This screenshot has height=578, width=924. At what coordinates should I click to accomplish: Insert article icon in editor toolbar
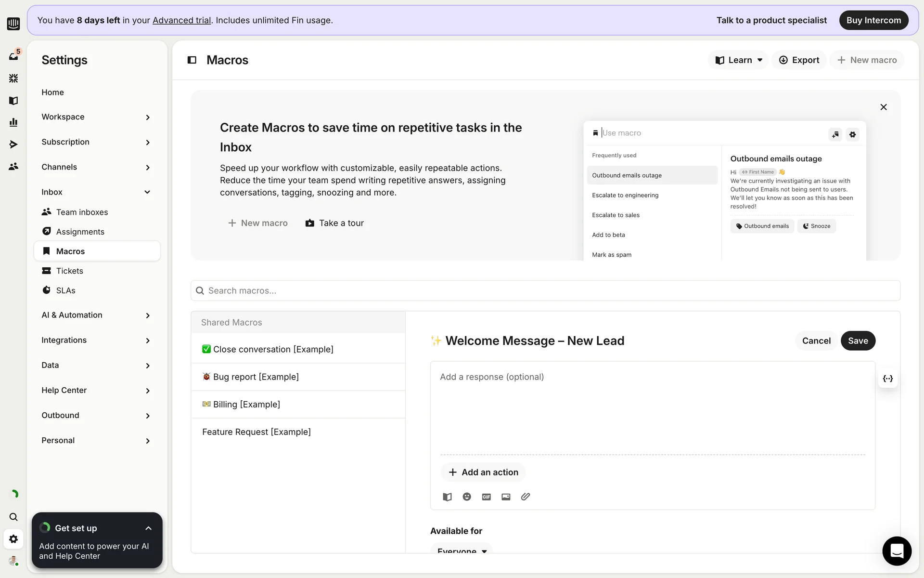click(447, 497)
